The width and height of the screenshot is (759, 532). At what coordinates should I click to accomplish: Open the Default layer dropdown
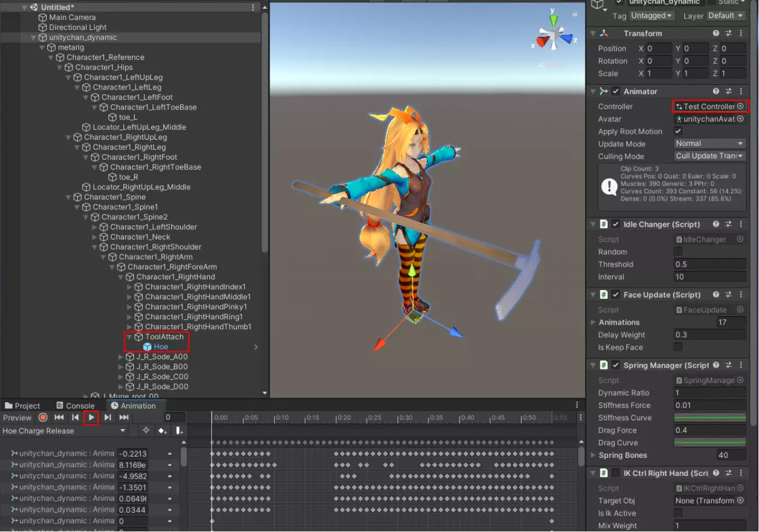click(726, 16)
